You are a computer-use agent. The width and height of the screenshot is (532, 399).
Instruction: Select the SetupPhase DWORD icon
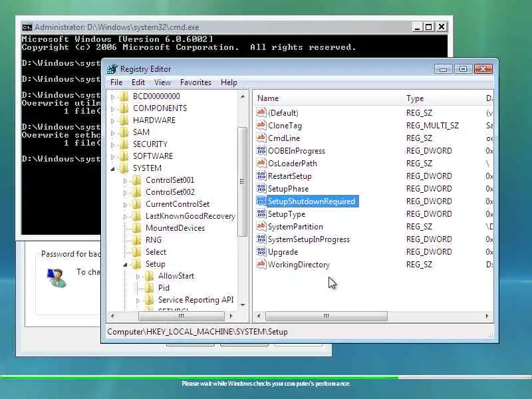click(x=261, y=188)
